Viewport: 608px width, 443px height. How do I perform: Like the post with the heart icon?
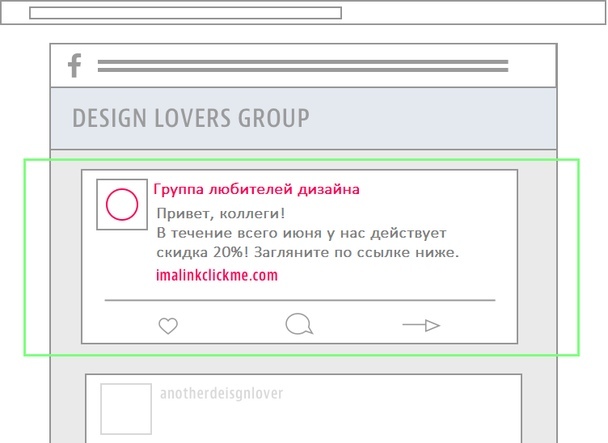click(168, 325)
